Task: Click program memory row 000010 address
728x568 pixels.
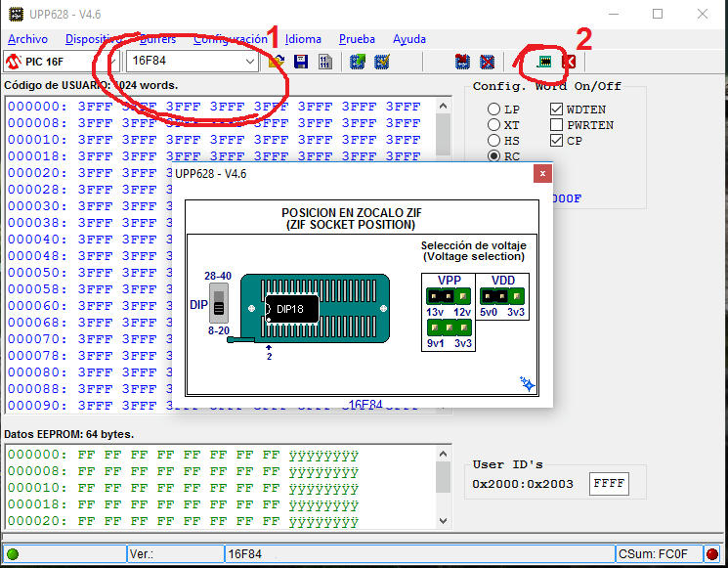Action: click(37, 140)
